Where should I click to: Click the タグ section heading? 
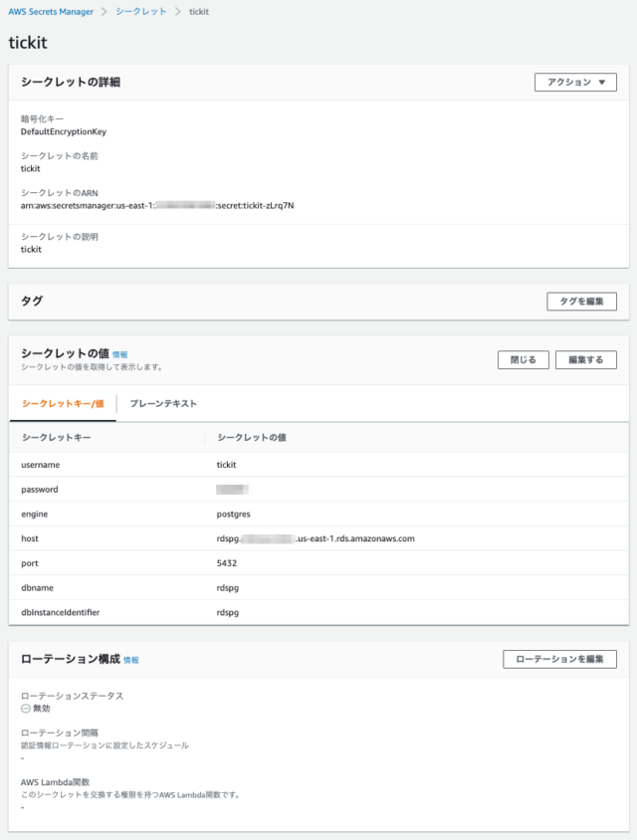pos(32,301)
